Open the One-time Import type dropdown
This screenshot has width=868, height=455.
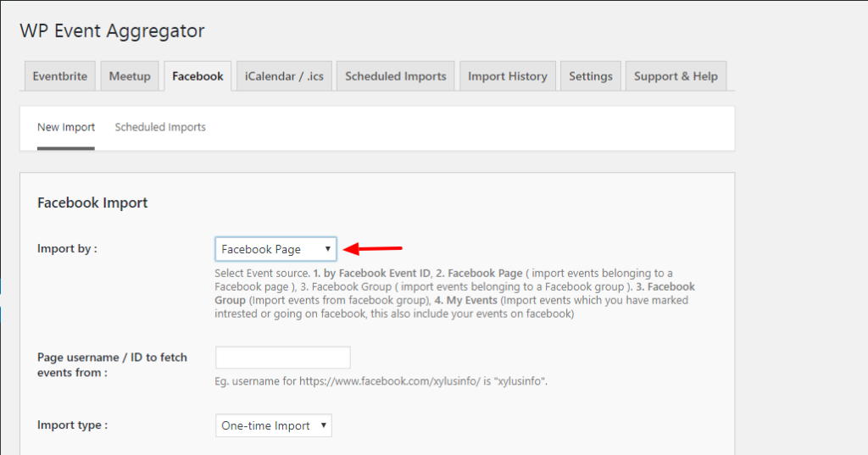273,425
